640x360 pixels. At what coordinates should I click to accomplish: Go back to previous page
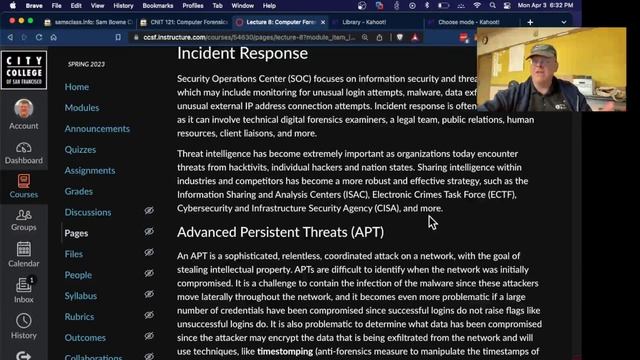coord(10,37)
